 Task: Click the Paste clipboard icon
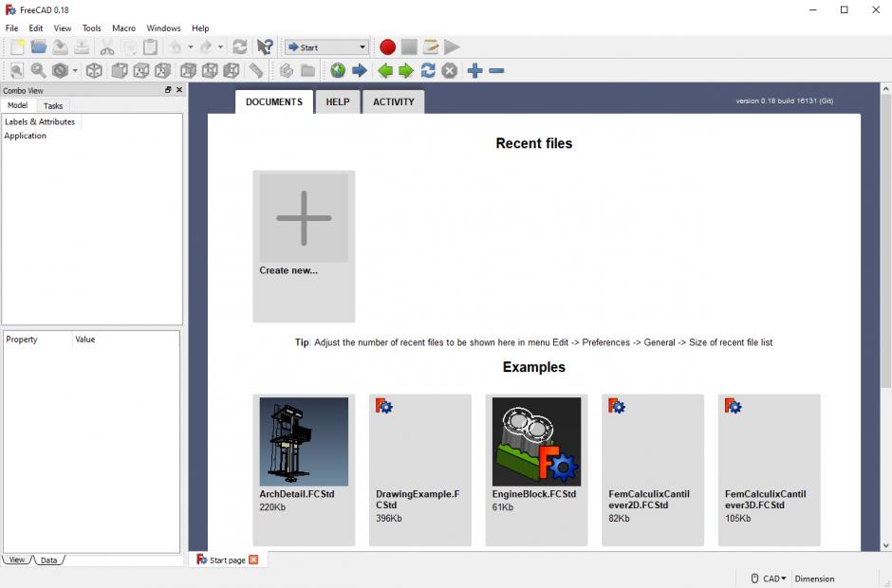click(150, 46)
